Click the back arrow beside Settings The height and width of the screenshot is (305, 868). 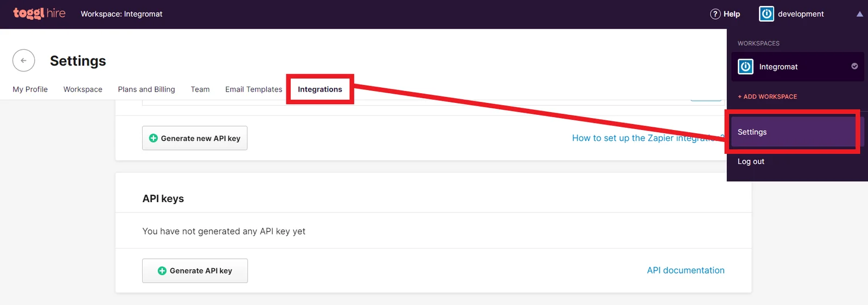pos(23,61)
